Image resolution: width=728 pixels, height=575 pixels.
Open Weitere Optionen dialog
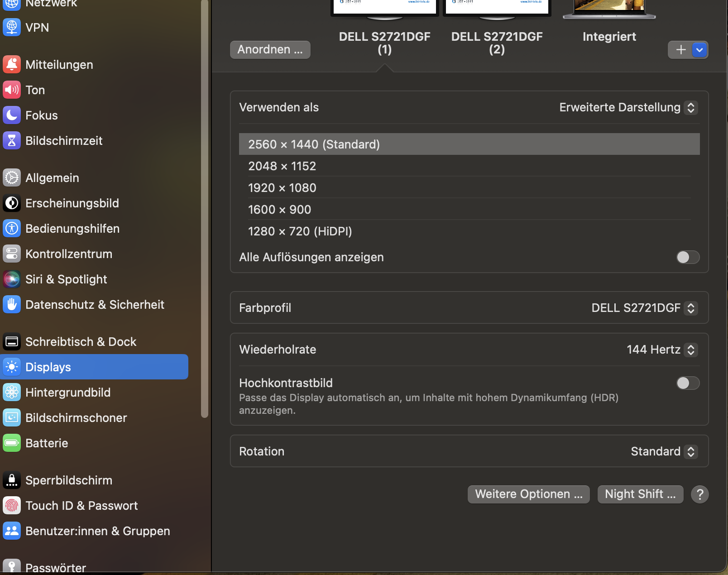pos(529,494)
